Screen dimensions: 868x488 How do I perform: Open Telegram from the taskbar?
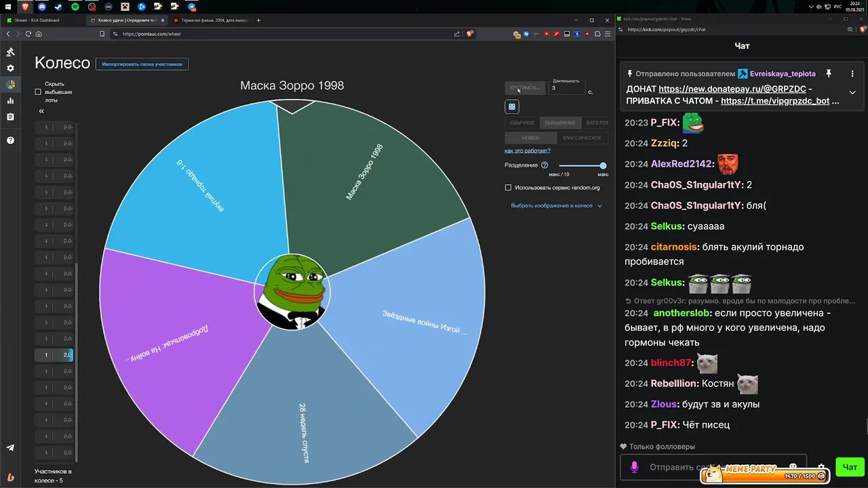(192, 7)
